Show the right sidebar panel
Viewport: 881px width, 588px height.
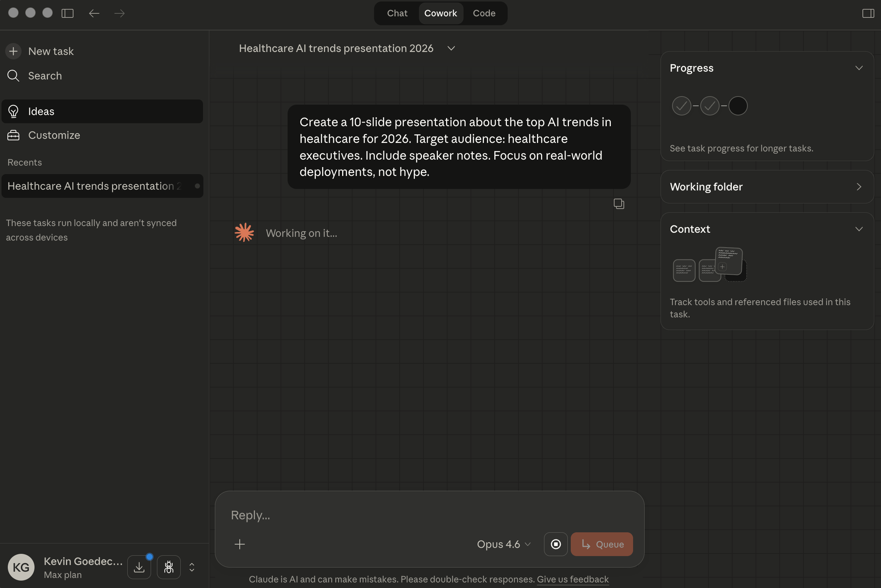pos(868,13)
